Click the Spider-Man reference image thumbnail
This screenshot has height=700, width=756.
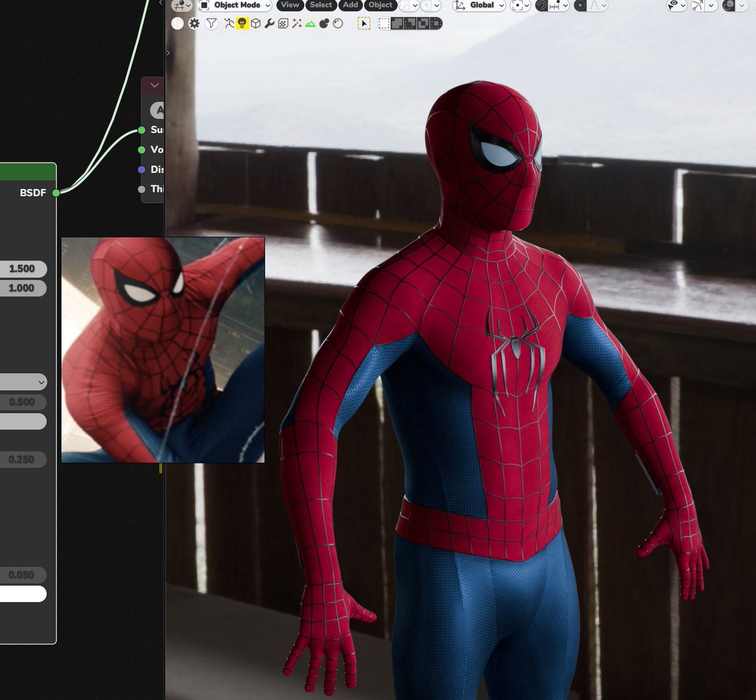[163, 350]
